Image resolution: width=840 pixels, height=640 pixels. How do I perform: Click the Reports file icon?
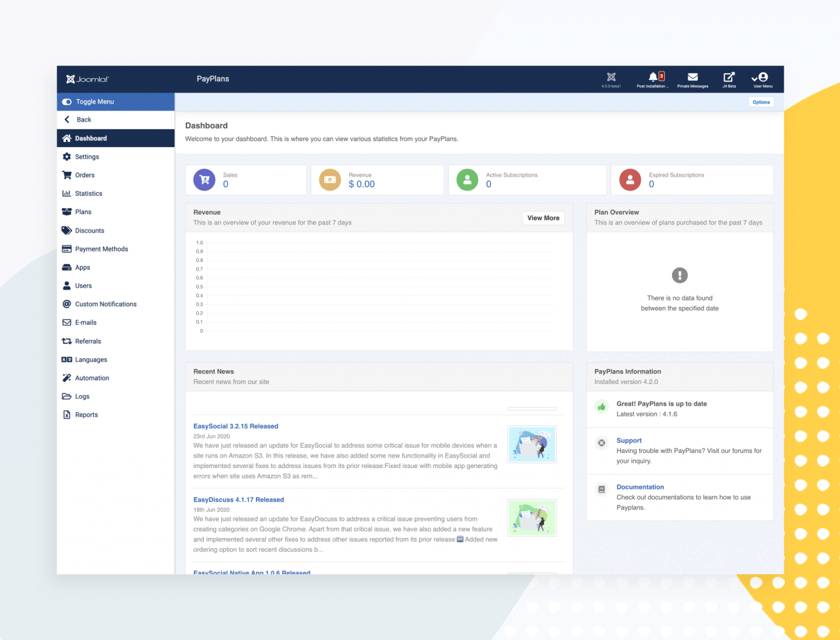click(x=66, y=415)
